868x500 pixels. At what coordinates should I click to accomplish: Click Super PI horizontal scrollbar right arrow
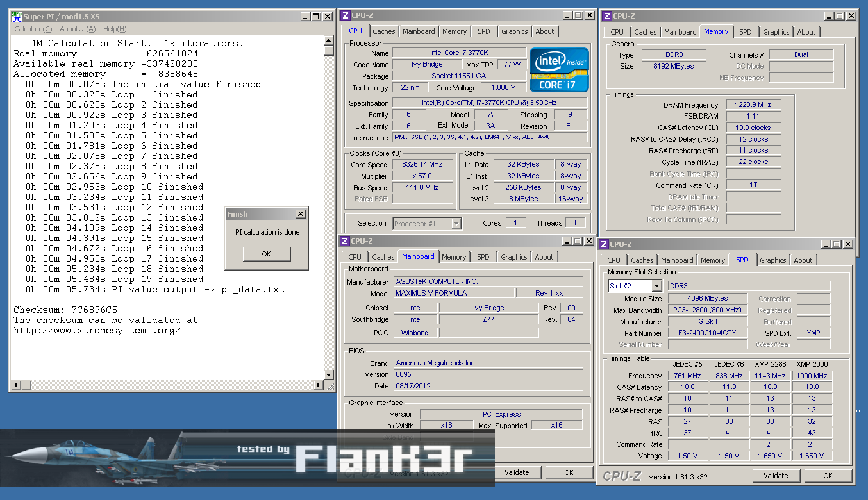319,385
